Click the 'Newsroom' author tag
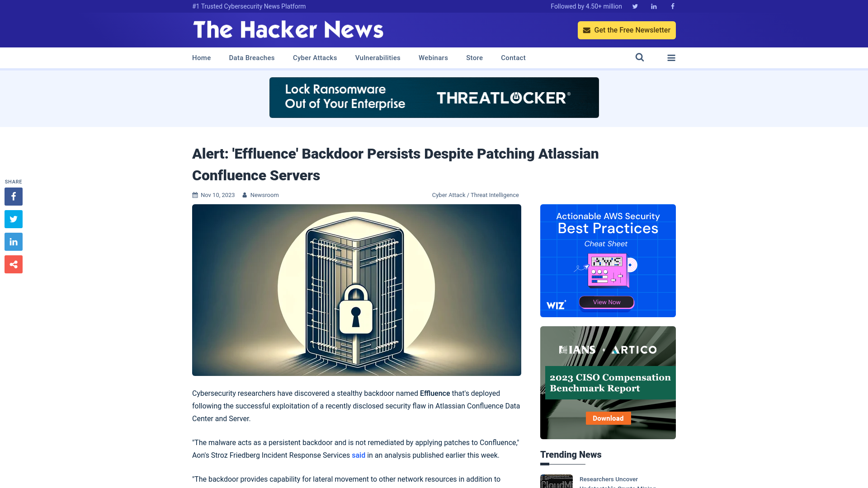The height and width of the screenshot is (488, 868). [x=264, y=195]
